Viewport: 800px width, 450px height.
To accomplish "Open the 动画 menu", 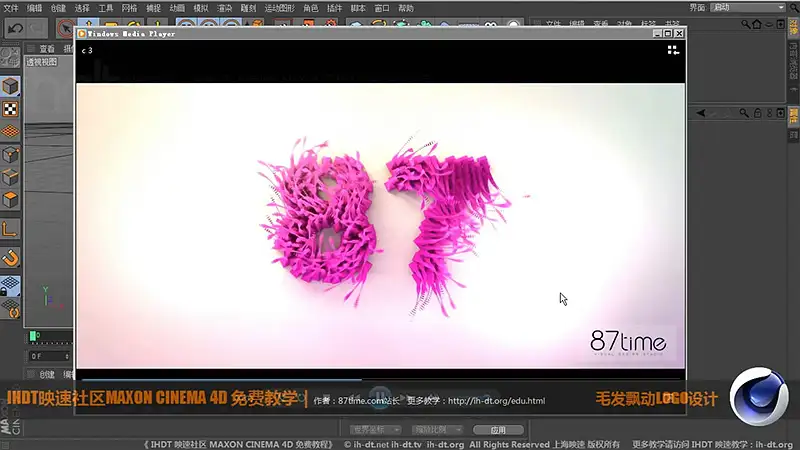I will pyautogui.click(x=177, y=8).
